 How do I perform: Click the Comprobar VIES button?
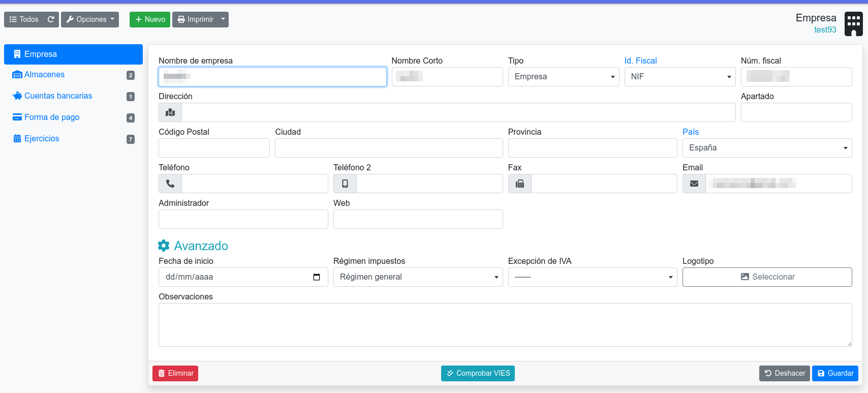(x=478, y=373)
